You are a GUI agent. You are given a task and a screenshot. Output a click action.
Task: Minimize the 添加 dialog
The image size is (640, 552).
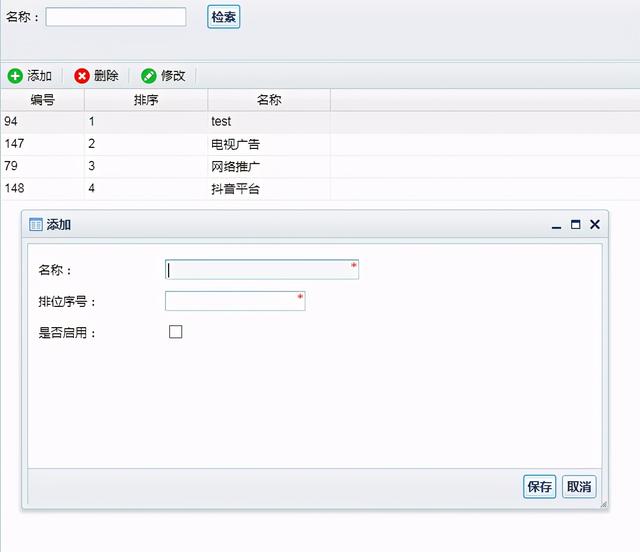pos(556,227)
